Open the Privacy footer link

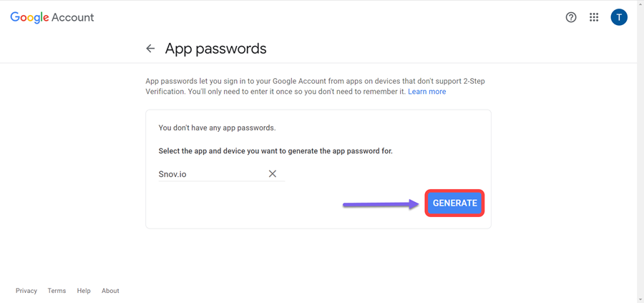26,291
